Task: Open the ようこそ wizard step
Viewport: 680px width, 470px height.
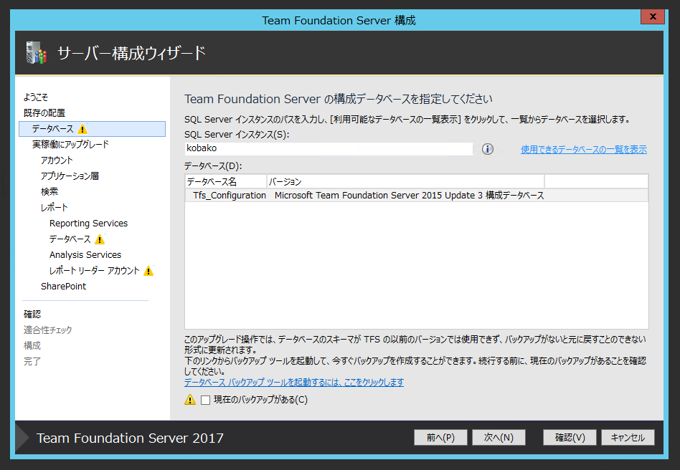Action: 36,97
